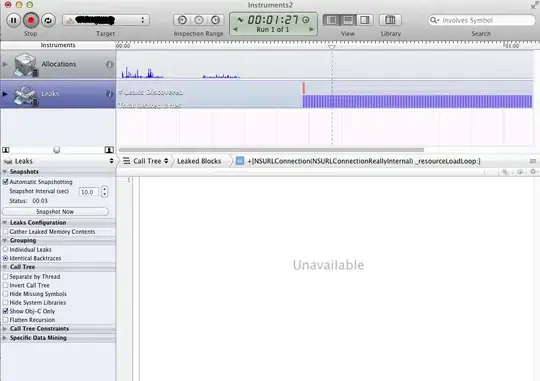
Task: Expand the Specific Data Mining section
Action: tap(5, 338)
